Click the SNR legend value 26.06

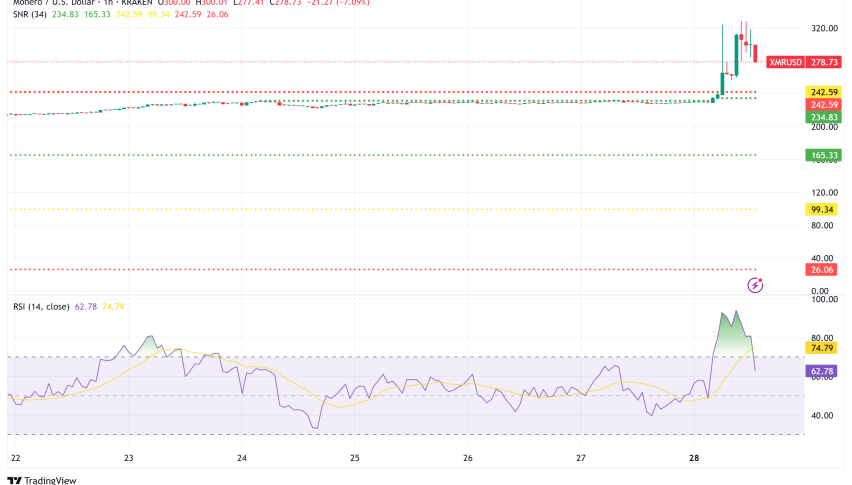(217, 15)
